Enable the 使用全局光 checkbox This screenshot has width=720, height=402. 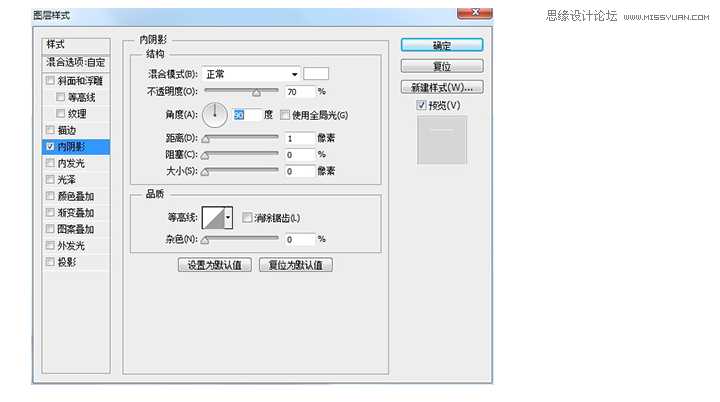tap(285, 115)
